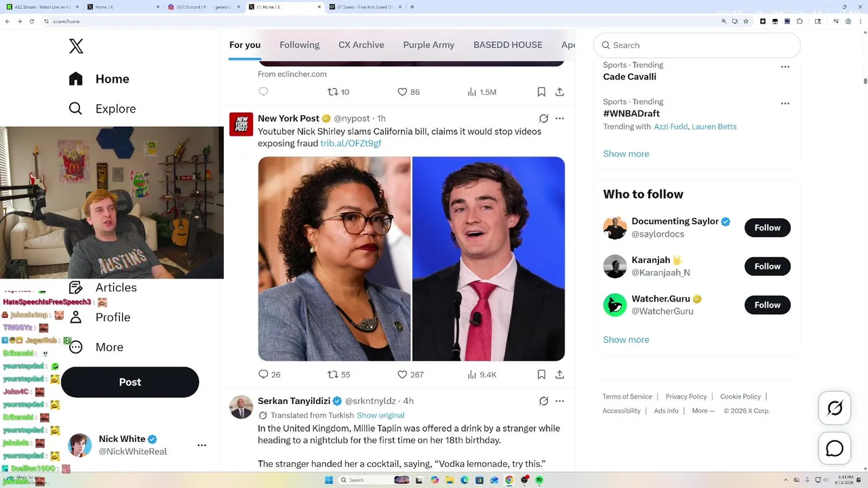
Task: Open Microsoft Edge from the taskbar
Action: click(465, 480)
